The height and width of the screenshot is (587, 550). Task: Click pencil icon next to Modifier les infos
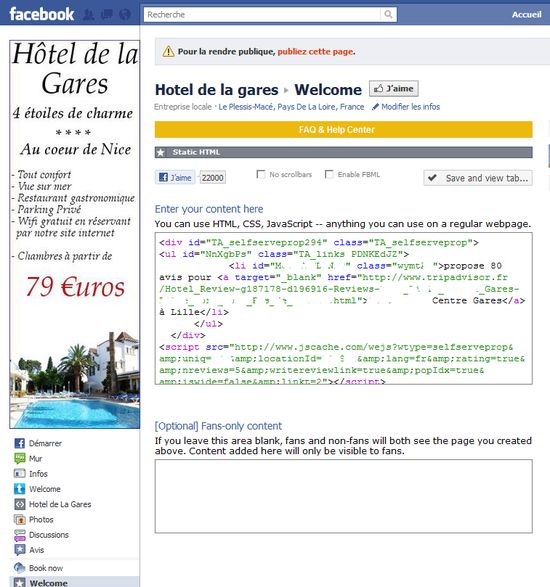click(x=375, y=107)
